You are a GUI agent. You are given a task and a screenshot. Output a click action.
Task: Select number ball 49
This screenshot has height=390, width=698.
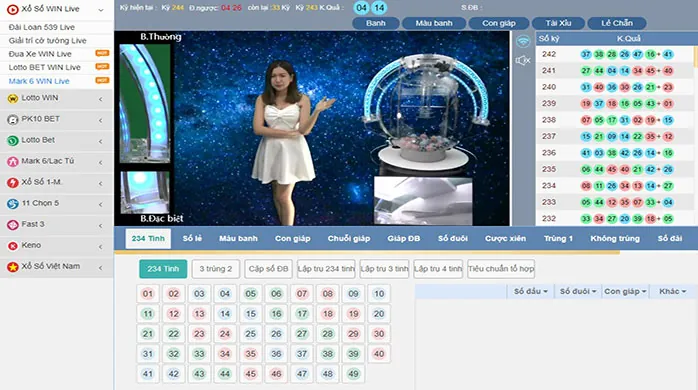pyautogui.click(x=353, y=374)
